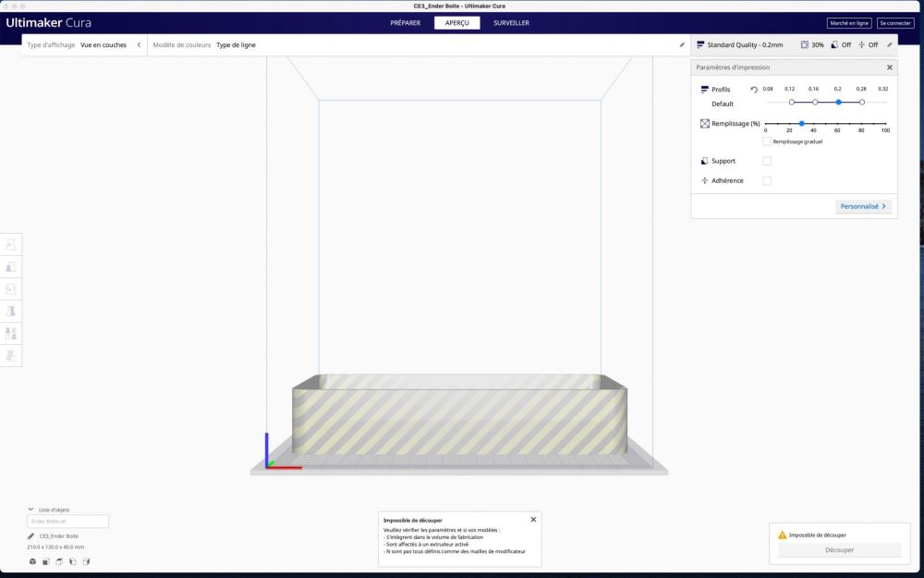The height and width of the screenshot is (578, 924).
Task: Click the Support icon in settings panel
Action: tap(704, 161)
